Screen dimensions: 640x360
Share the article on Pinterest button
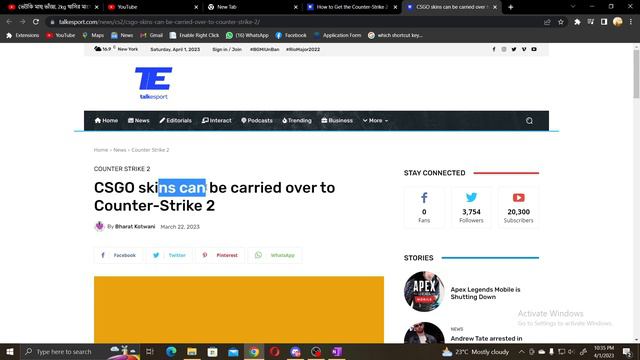220,255
